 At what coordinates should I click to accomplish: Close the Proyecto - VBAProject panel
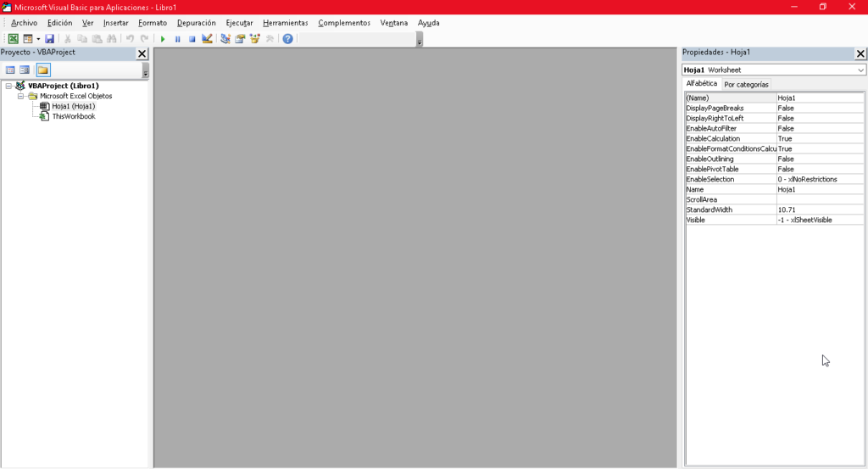coord(142,53)
